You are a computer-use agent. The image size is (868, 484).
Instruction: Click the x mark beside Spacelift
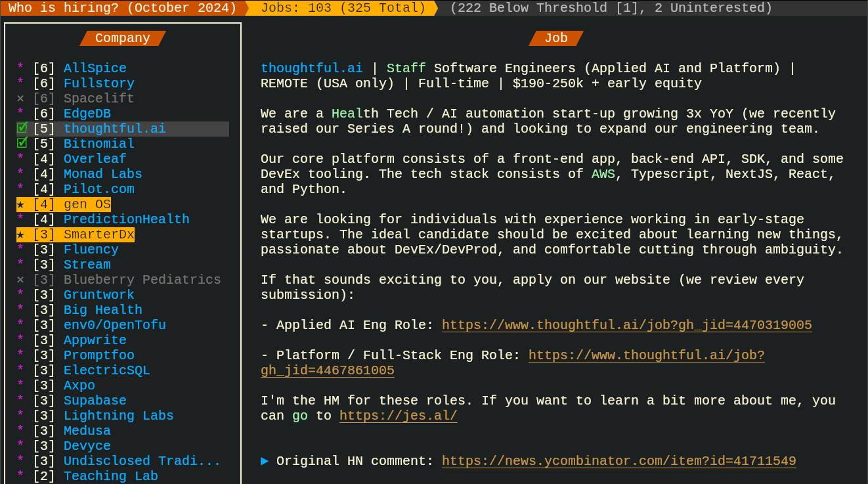(20, 99)
